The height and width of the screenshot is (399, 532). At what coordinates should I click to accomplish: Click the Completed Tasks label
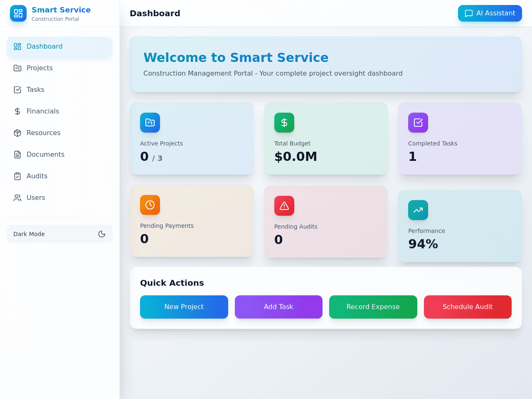point(433,143)
